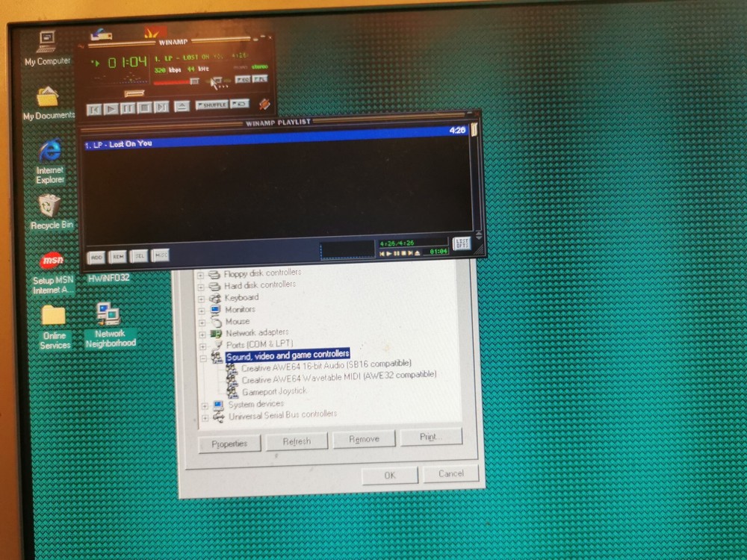747x560 pixels.
Task: Click the Winamp playlist scrollbar handle
Action: tap(474, 129)
